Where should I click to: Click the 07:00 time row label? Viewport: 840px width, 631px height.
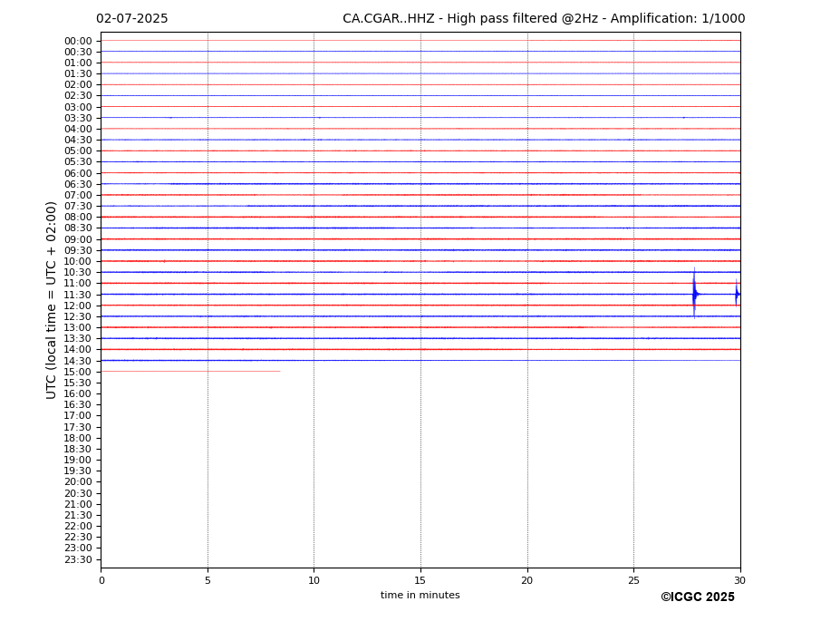click(78, 195)
